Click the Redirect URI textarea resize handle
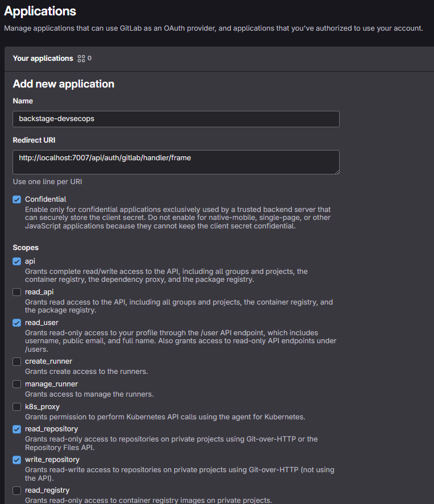The width and height of the screenshot is (434, 504). click(x=336, y=171)
